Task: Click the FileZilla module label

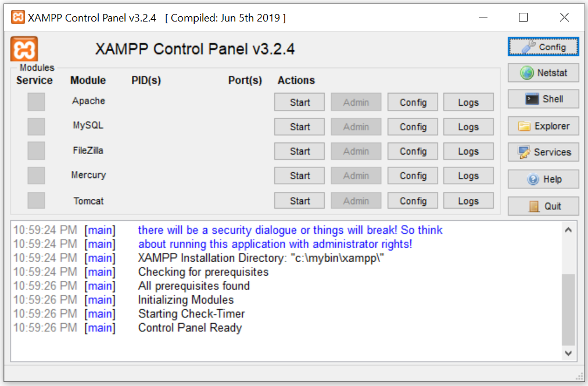Action: (x=88, y=151)
